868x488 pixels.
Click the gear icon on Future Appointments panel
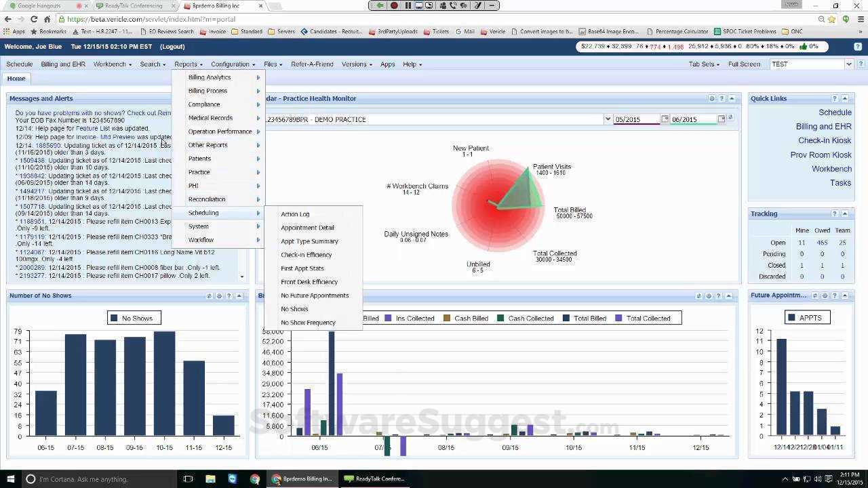pyautogui.click(x=825, y=296)
